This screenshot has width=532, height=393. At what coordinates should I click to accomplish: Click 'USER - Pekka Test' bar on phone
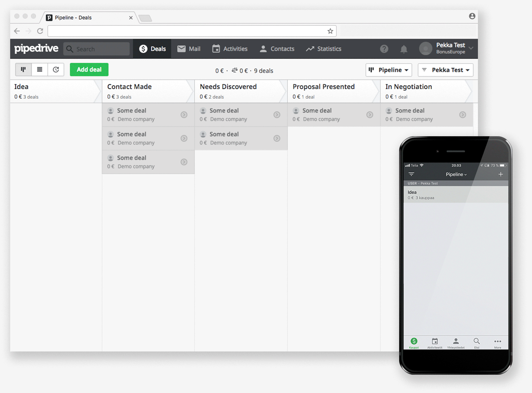[456, 183]
